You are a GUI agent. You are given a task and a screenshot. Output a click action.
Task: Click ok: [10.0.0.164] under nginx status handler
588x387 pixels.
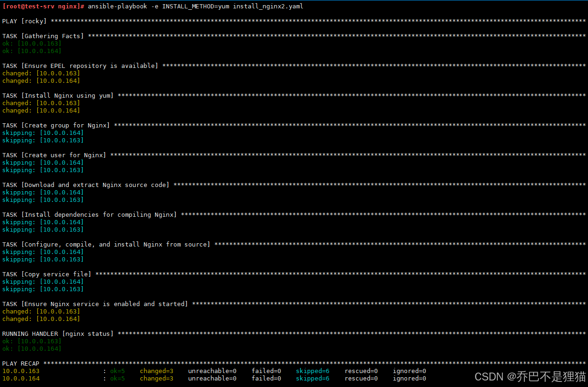pyautogui.click(x=32, y=349)
